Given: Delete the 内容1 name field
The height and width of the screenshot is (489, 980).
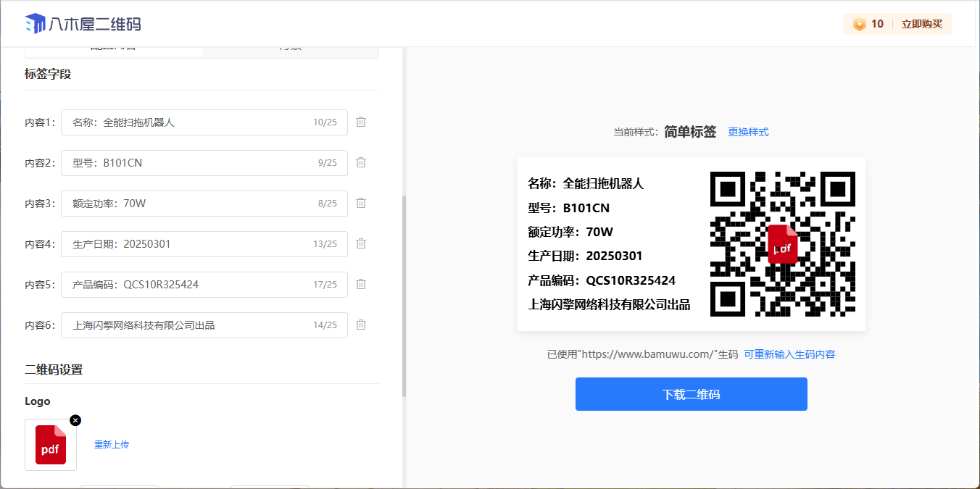Looking at the screenshot, I should (361, 122).
